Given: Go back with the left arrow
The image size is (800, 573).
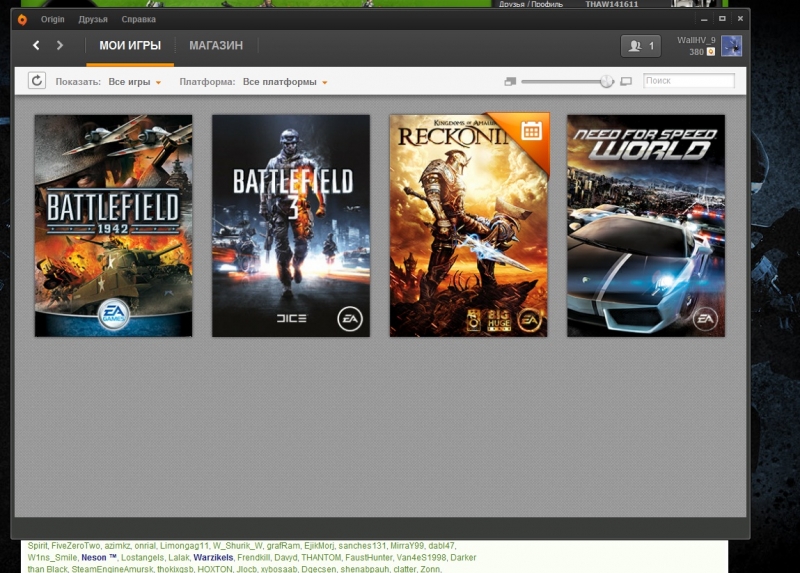Looking at the screenshot, I should tap(36, 45).
